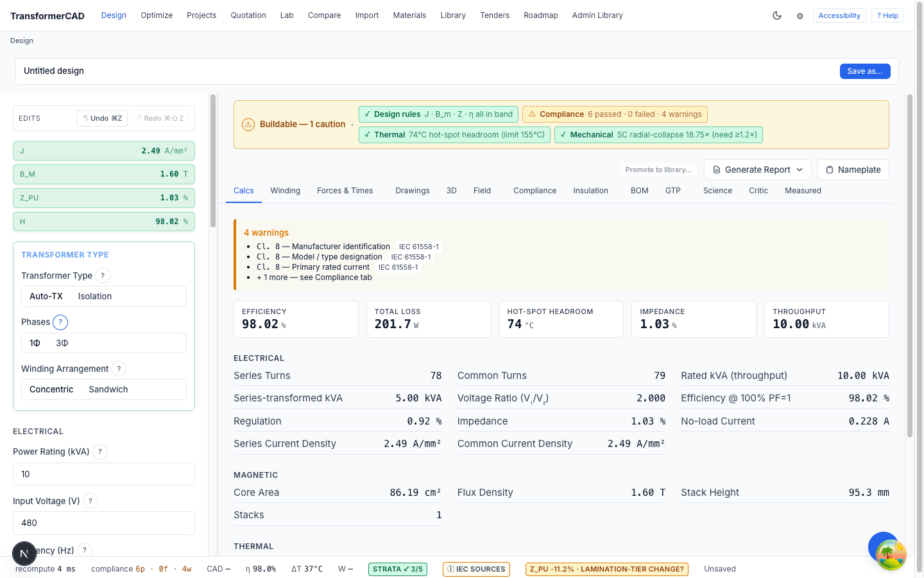Click the round N badge icon

pos(24,553)
